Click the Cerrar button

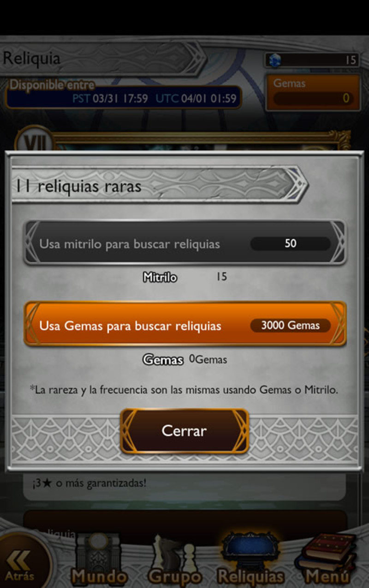(184, 431)
